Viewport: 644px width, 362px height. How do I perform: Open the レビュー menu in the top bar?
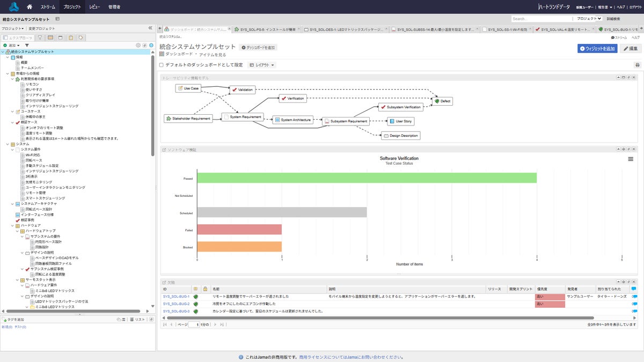coord(94,7)
